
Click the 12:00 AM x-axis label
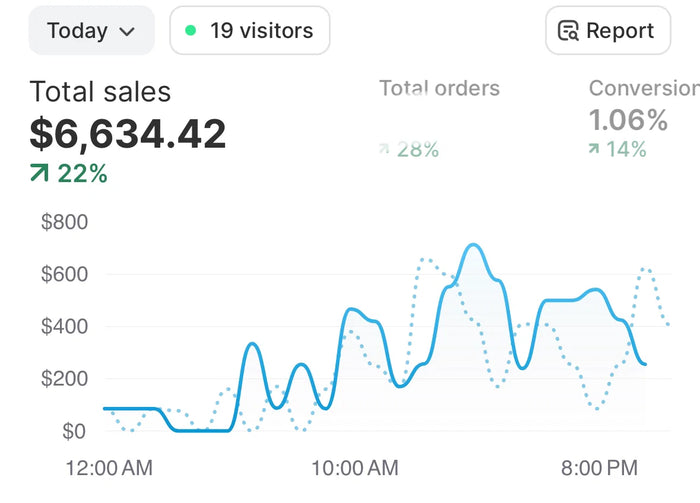(109, 468)
